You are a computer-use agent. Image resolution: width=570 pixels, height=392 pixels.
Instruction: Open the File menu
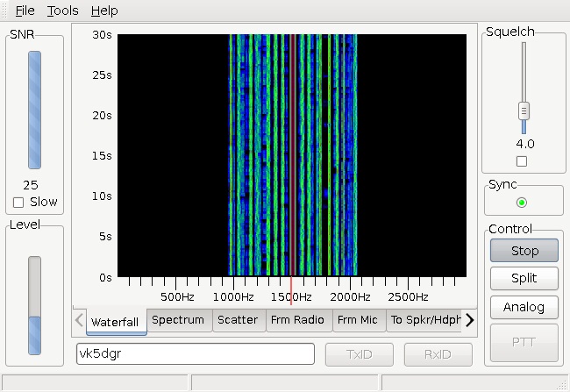[25, 11]
